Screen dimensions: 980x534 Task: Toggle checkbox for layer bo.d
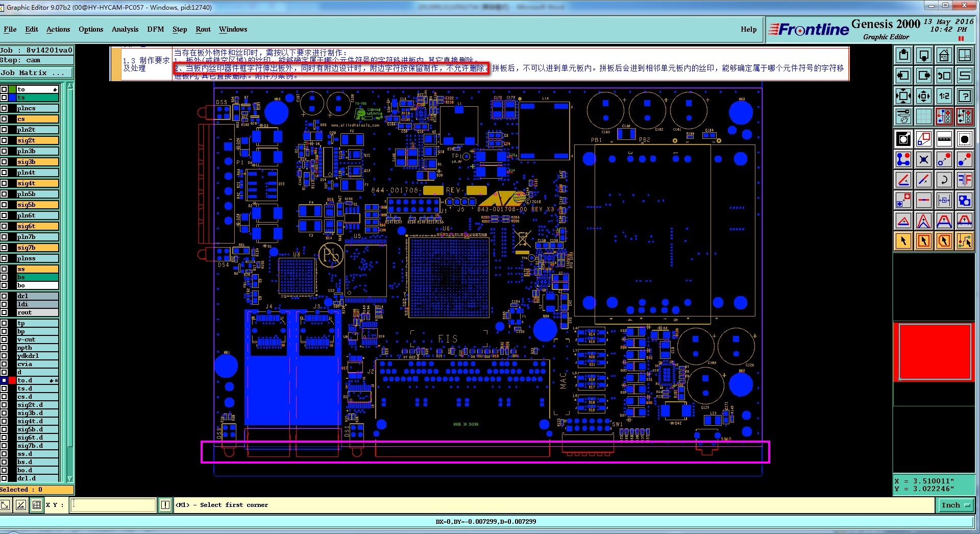pyautogui.click(x=4, y=470)
